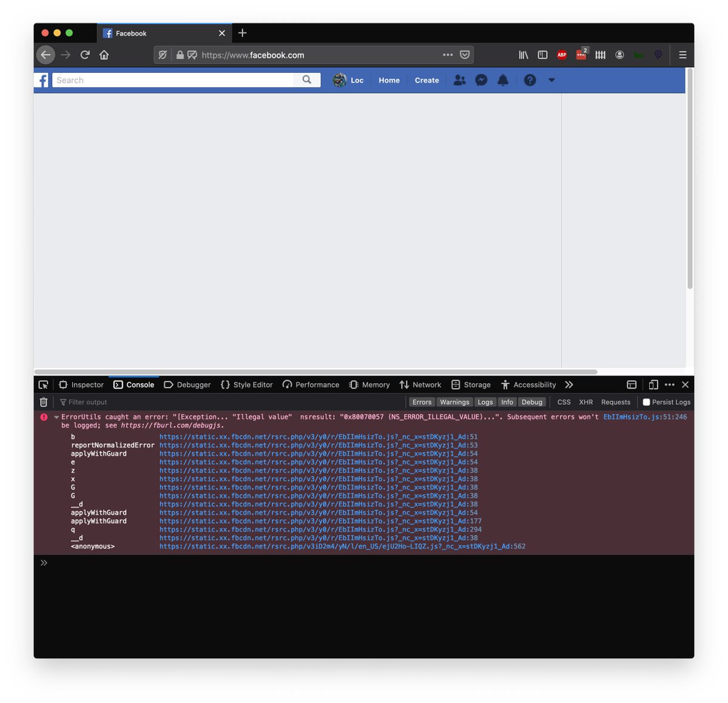Image resolution: width=728 pixels, height=703 pixels.
Task: Open the Firefox hamburger menu
Action: 682,55
